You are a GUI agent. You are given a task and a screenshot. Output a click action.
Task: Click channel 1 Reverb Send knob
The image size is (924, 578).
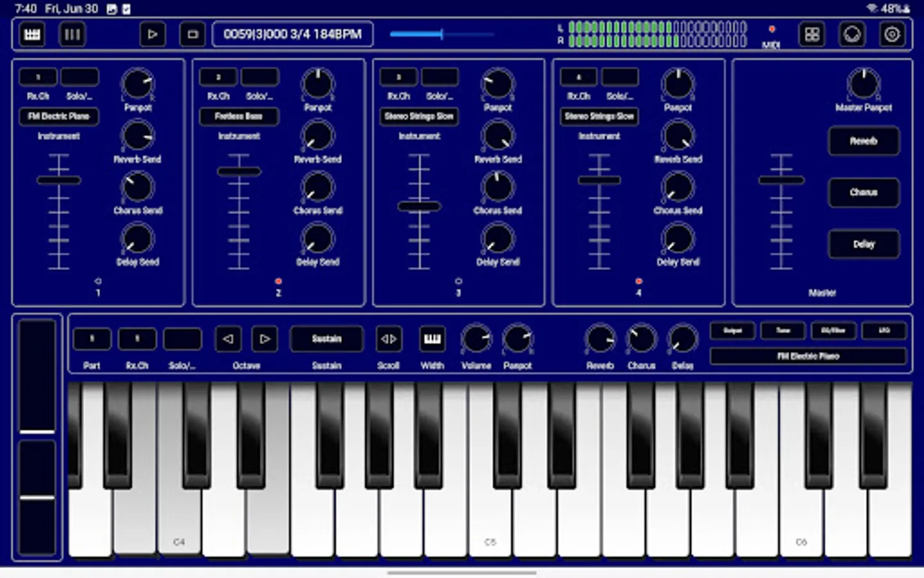point(137,136)
